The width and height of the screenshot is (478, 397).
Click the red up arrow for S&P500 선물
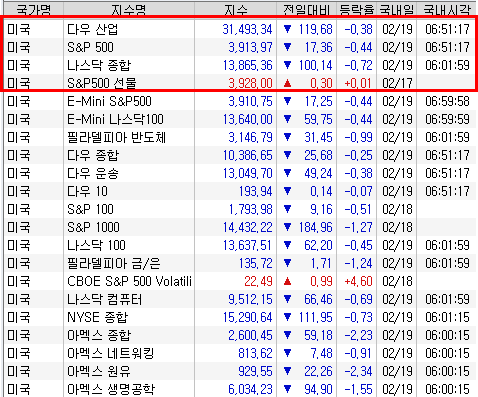point(287,83)
